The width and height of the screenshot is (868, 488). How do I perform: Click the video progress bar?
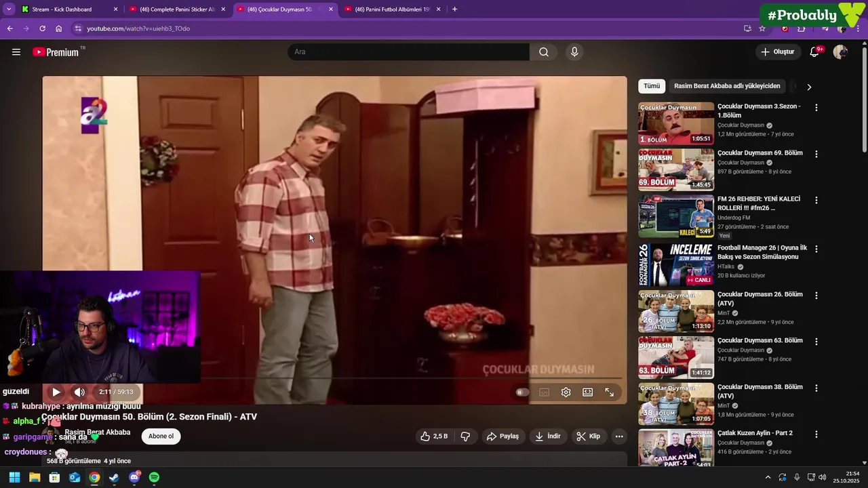coord(335,378)
